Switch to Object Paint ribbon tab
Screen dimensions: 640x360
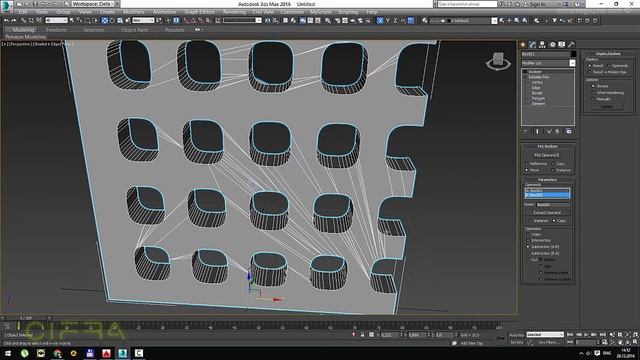(x=134, y=30)
